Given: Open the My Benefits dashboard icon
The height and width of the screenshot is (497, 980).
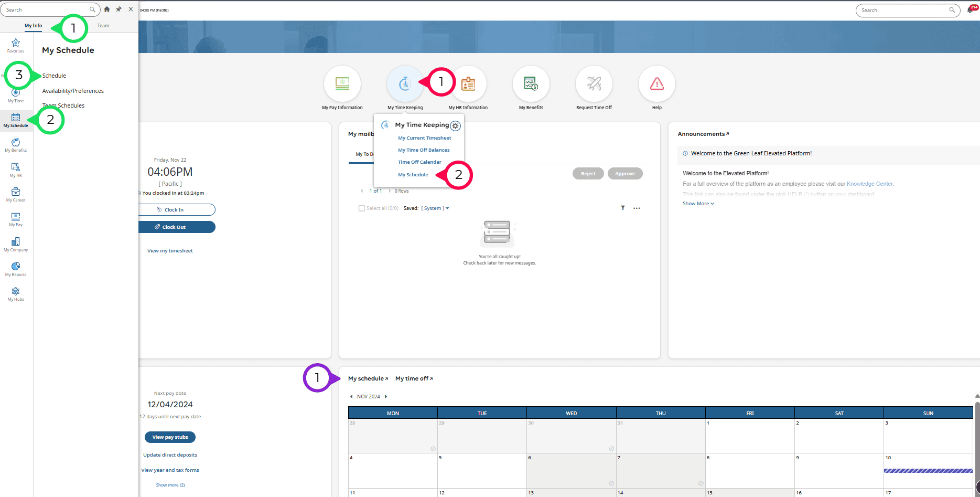Looking at the screenshot, I should (531, 84).
